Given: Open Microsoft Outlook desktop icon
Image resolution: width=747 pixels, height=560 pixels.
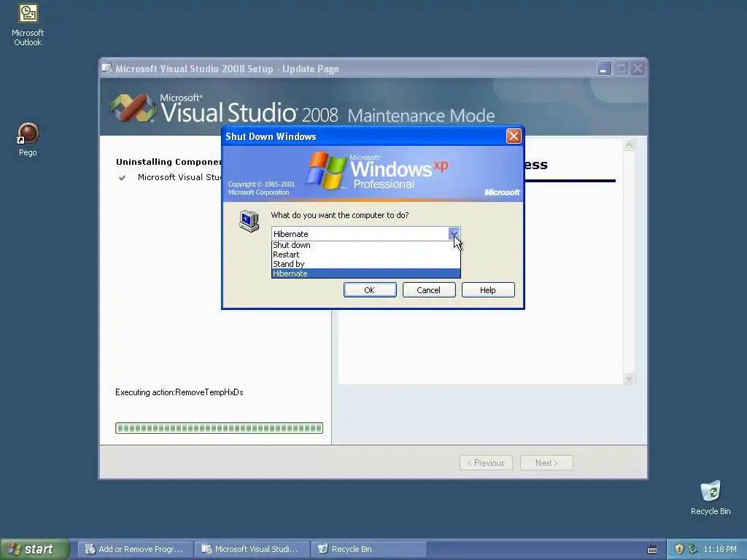Looking at the screenshot, I should 28,24.
